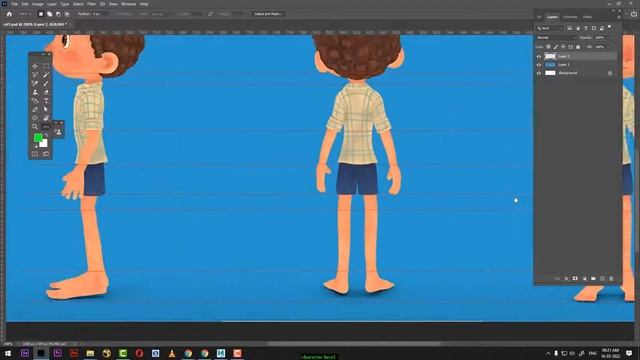640x360 pixels.
Task: Switch to the Paths tab
Action: (587, 17)
